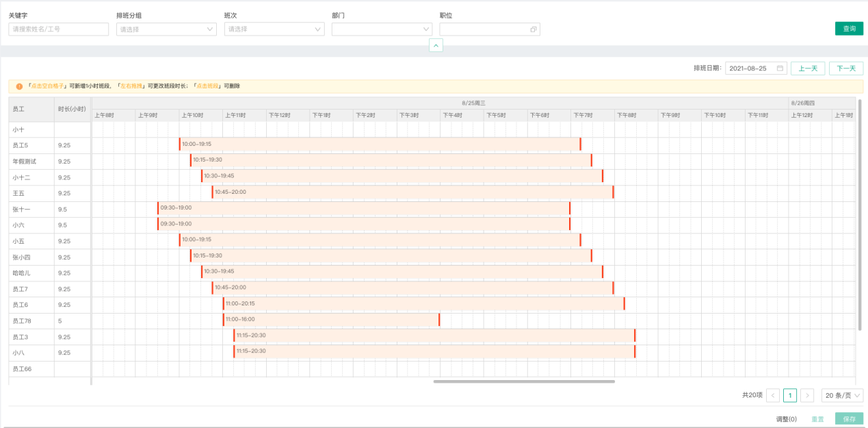Click the position selector popup icon
This screenshot has height=428, width=868.
[533, 29]
